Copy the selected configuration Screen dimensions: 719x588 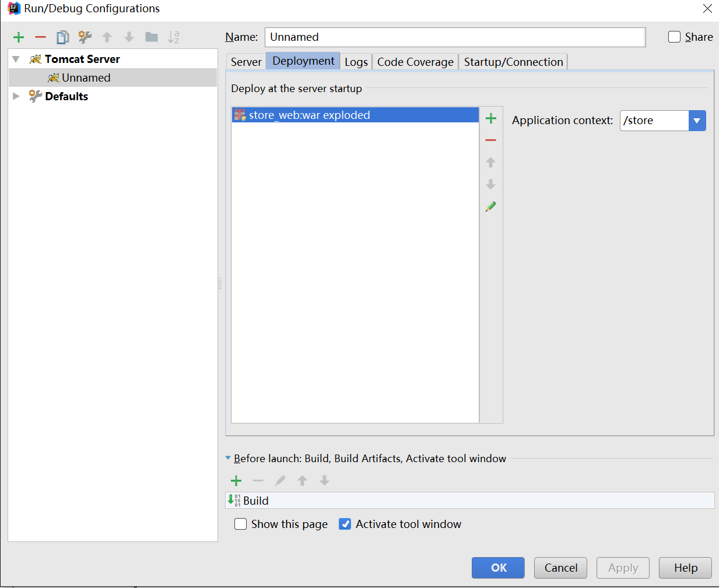pos(62,37)
